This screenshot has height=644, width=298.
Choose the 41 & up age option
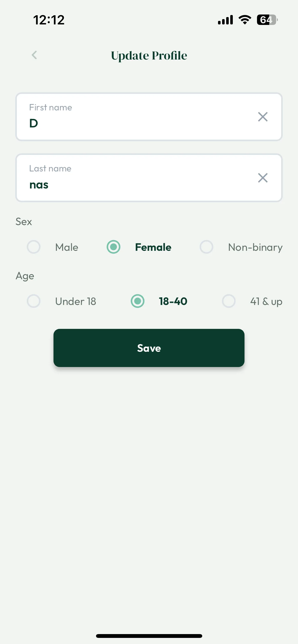(229, 301)
